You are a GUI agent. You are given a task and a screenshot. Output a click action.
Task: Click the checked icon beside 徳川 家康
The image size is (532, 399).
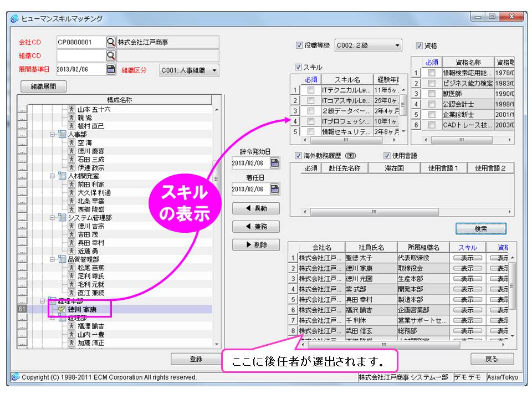click(62, 310)
